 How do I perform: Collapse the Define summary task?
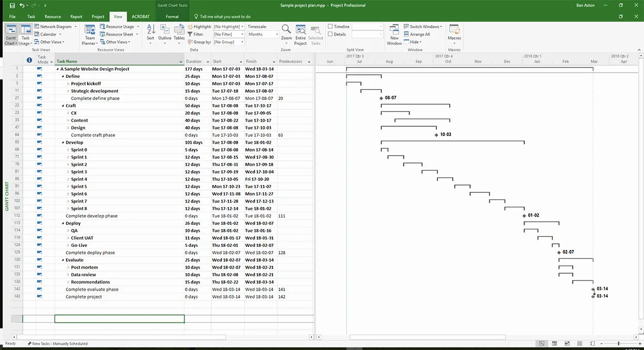pyautogui.click(x=63, y=76)
